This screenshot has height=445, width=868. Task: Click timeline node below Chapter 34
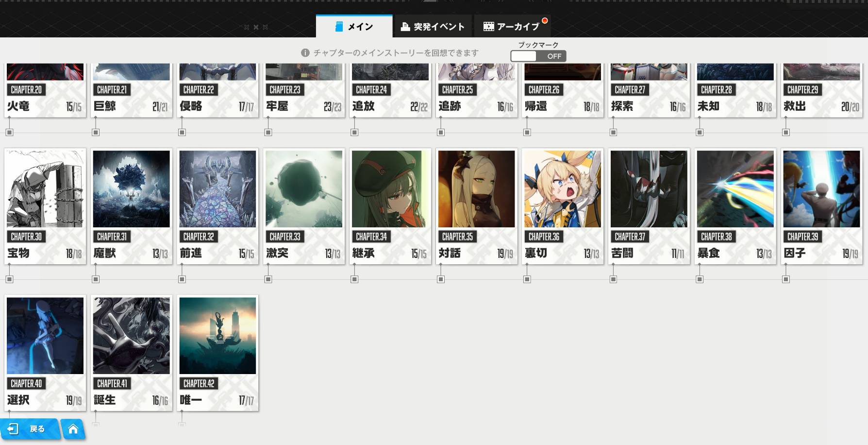point(354,279)
